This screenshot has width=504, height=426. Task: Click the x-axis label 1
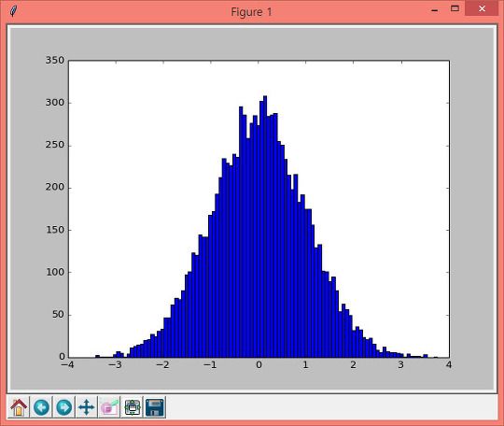tap(306, 365)
